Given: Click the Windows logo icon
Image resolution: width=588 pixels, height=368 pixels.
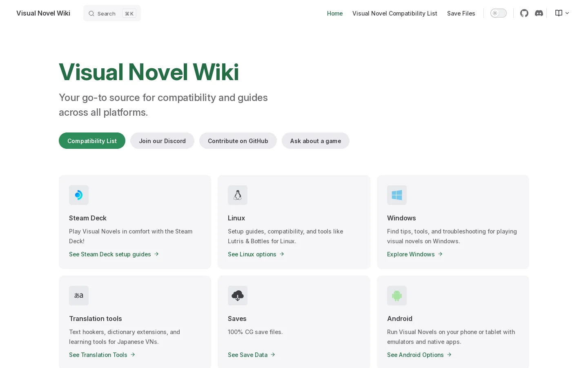Looking at the screenshot, I should [397, 195].
